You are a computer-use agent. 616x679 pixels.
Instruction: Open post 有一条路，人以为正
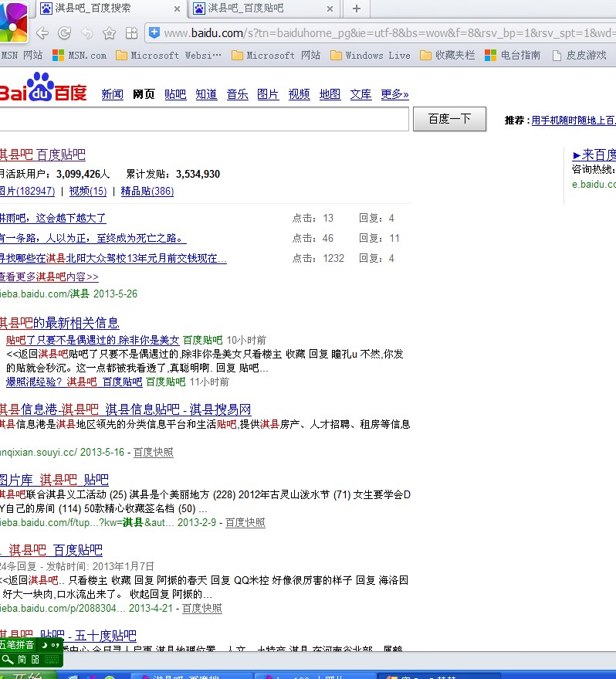[93, 238]
